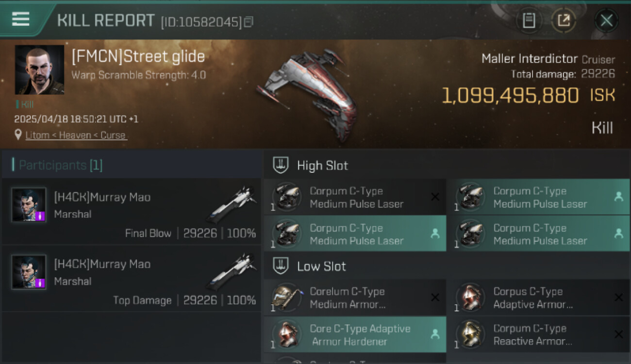The height and width of the screenshot is (364, 631).
Task: Open the clipboard notes icon
Action: pos(529,20)
